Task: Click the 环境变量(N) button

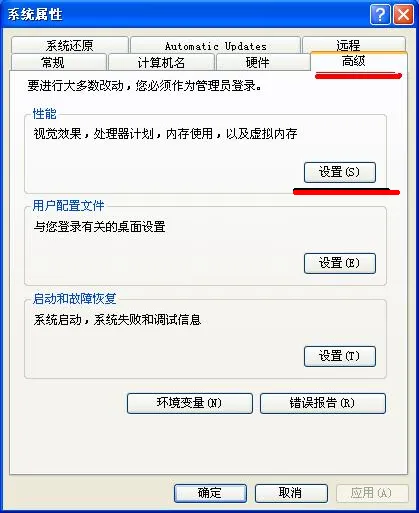Action: [x=190, y=403]
